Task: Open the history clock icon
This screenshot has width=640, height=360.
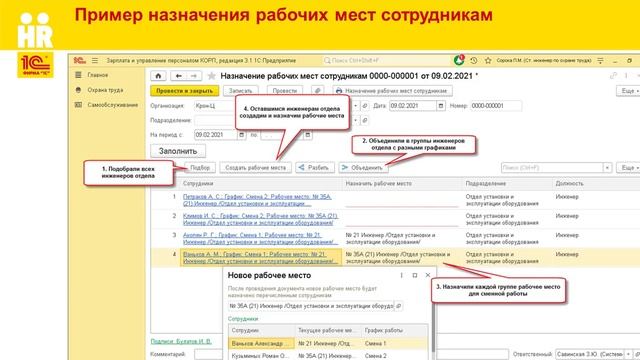Action: [473, 60]
